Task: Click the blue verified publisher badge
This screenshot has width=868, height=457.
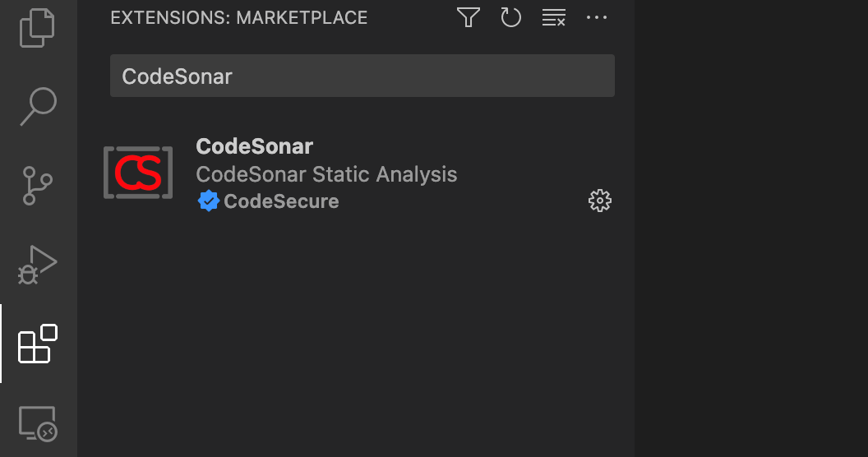Action: (x=209, y=201)
